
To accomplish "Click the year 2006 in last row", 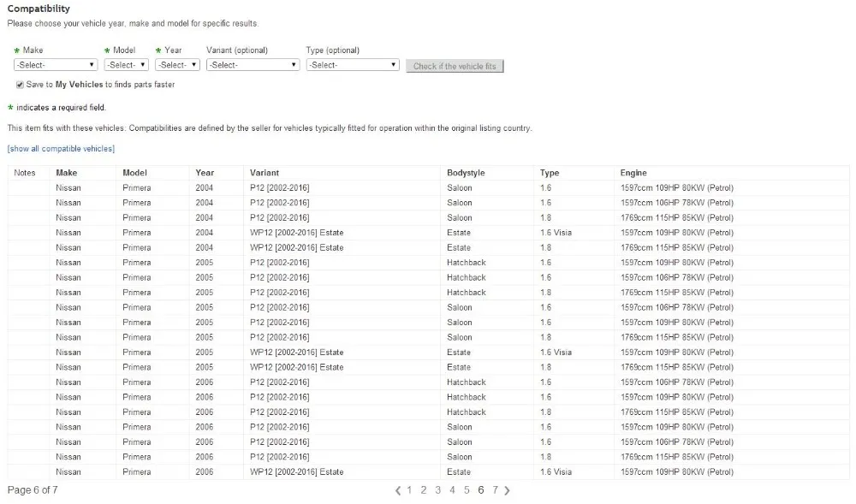I will [205, 471].
